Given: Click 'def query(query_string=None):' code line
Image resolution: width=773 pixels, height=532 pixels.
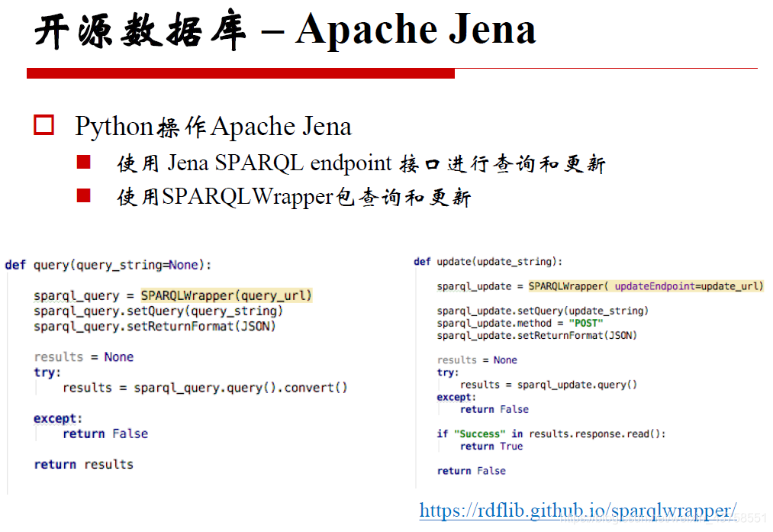Looking at the screenshot, I should pos(108,266).
